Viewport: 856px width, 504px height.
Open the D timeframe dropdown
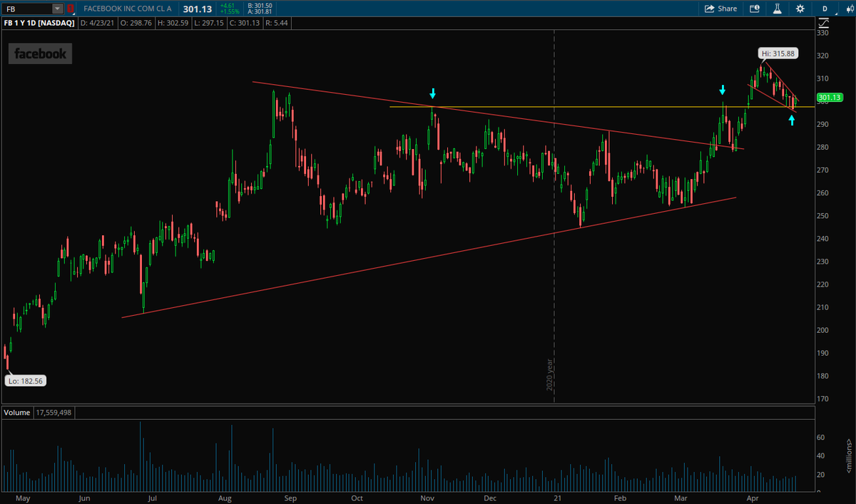(824, 9)
